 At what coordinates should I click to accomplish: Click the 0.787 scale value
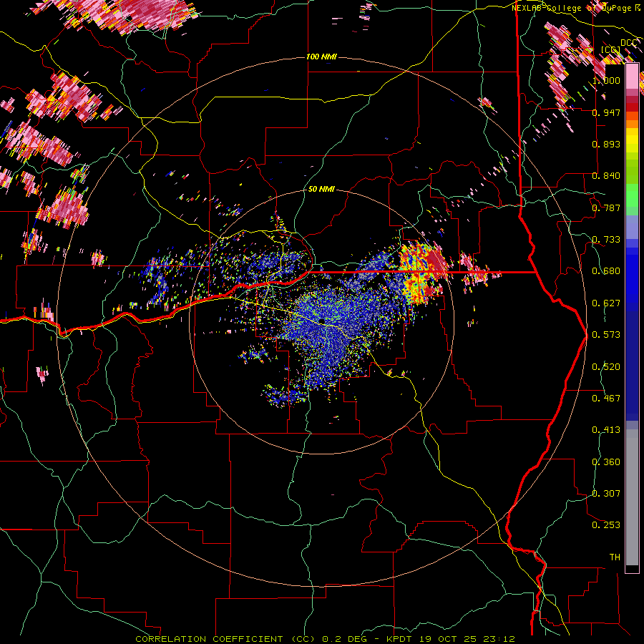click(606, 208)
